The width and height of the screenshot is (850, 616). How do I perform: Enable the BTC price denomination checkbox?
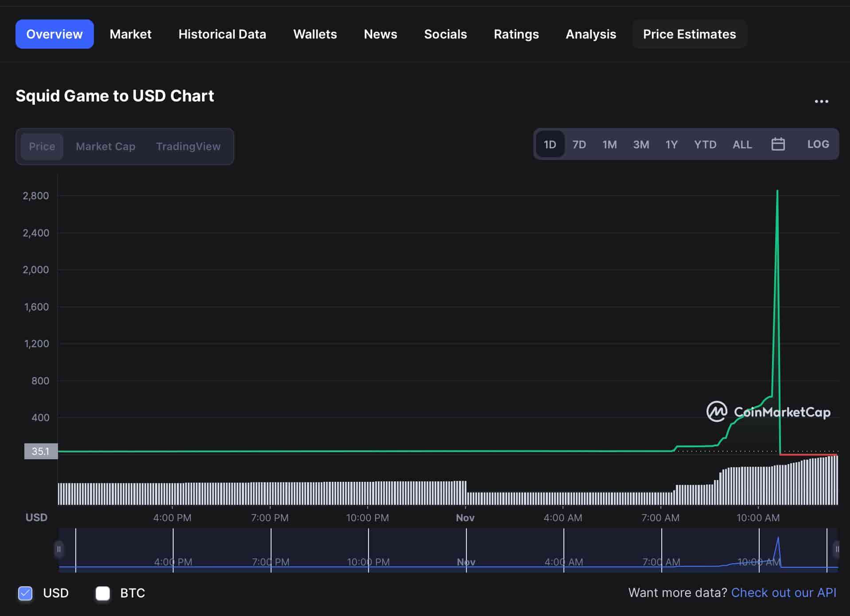tap(102, 593)
